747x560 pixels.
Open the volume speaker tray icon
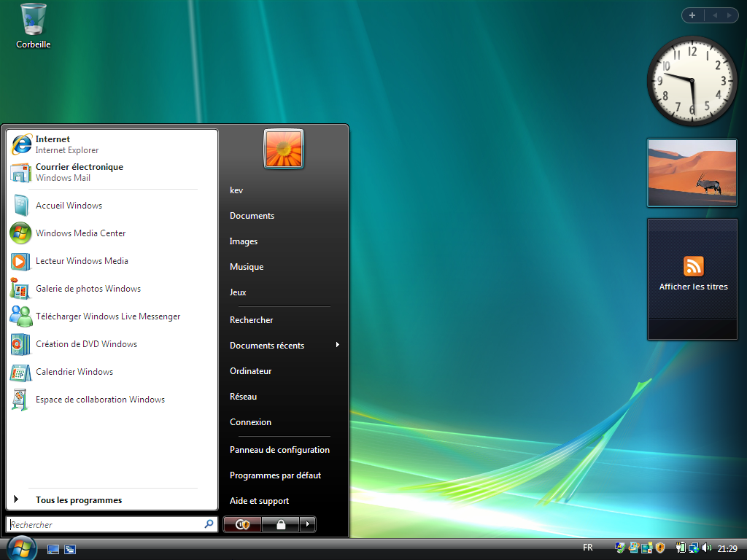tap(706, 548)
